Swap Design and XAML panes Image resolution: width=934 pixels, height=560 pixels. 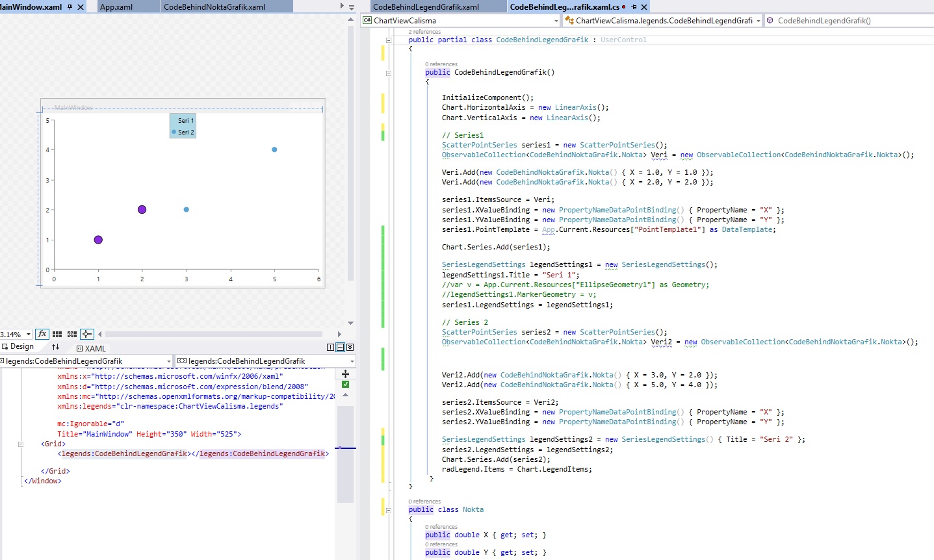click(x=55, y=348)
